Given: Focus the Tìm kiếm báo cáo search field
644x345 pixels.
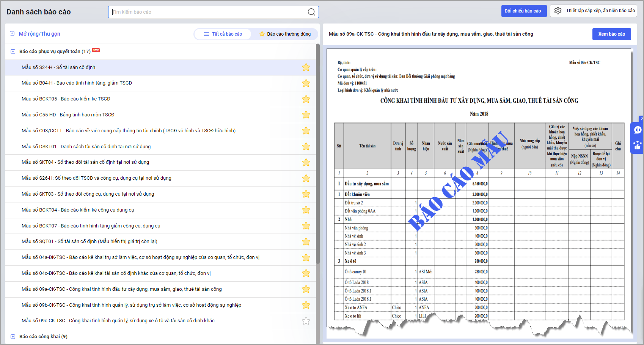Looking at the screenshot, I should 209,12.
